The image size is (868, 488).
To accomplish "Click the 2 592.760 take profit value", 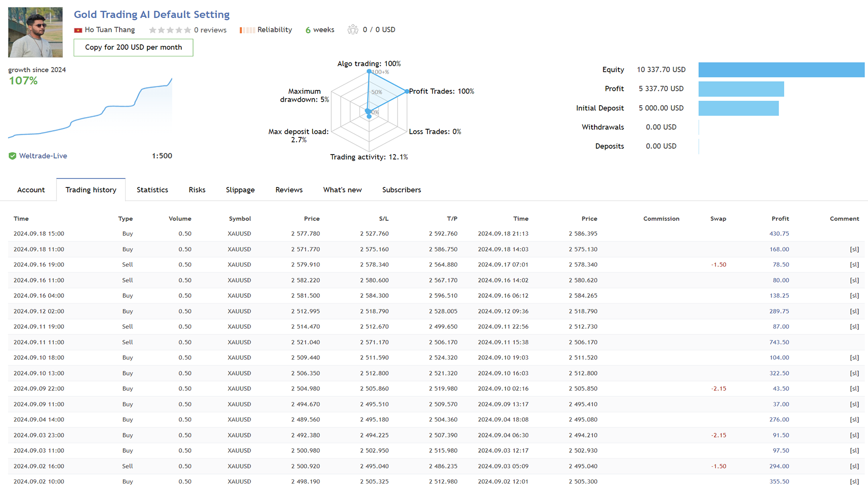I will [443, 234].
